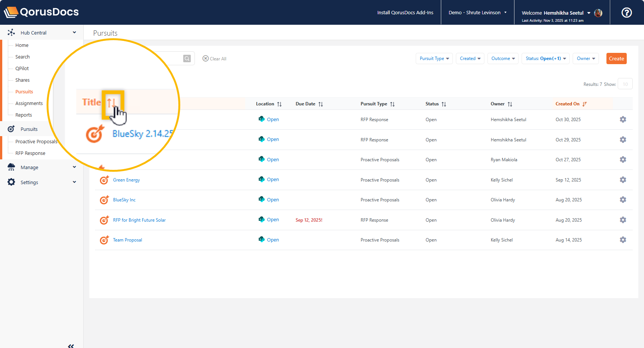The width and height of the screenshot is (644, 348).
Task: Collapse sidebar with double chevron icon
Action: pyautogui.click(x=71, y=346)
